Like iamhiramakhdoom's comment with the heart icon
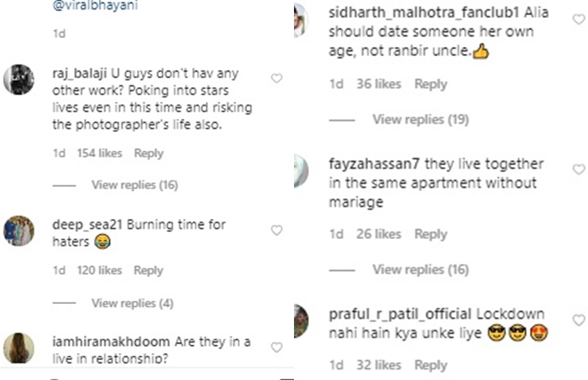 [277, 347]
